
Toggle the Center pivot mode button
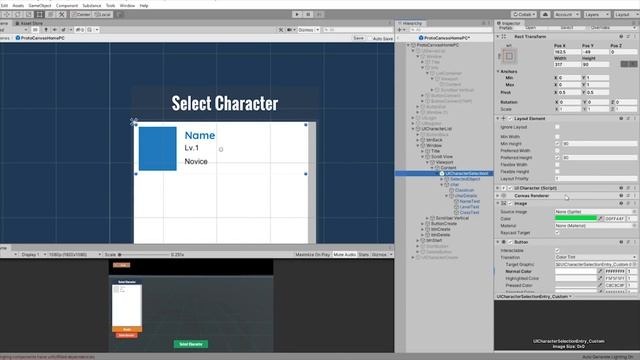click(x=81, y=14)
